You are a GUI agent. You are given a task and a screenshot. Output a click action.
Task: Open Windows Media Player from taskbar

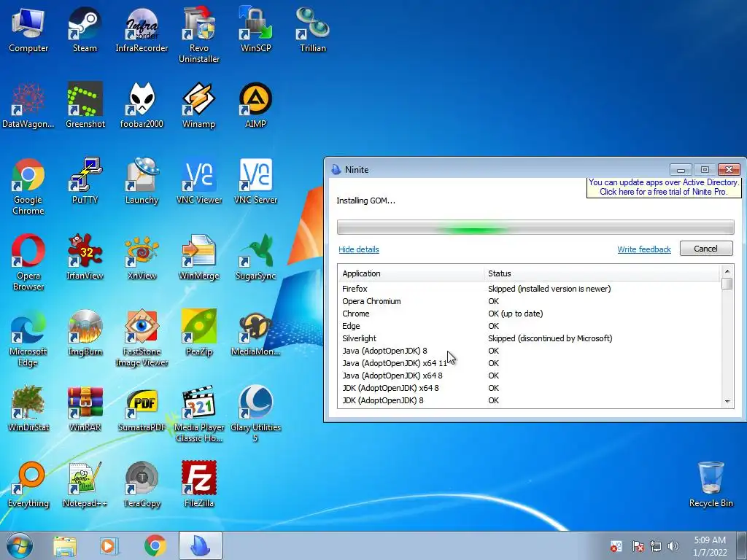pos(109,545)
